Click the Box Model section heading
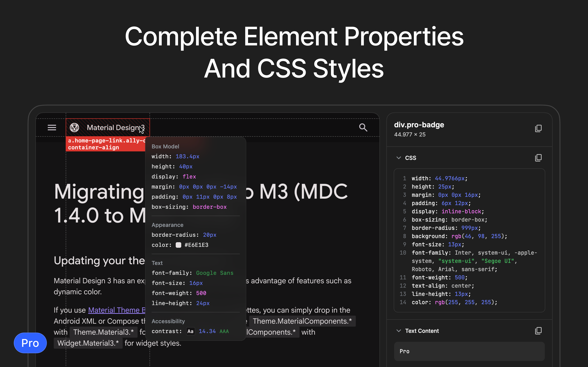The image size is (588, 367). click(165, 146)
